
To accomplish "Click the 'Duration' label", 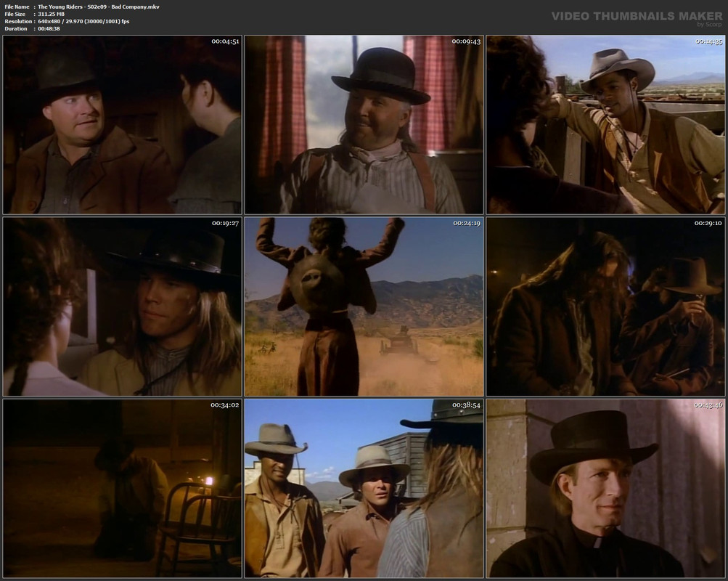I will click(16, 29).
